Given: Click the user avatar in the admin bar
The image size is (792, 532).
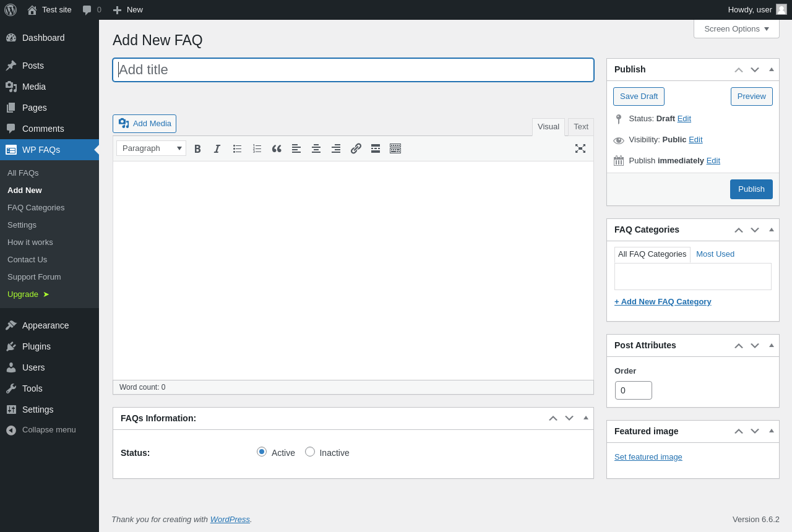Looking at the screenshot, I should [781, 9].
